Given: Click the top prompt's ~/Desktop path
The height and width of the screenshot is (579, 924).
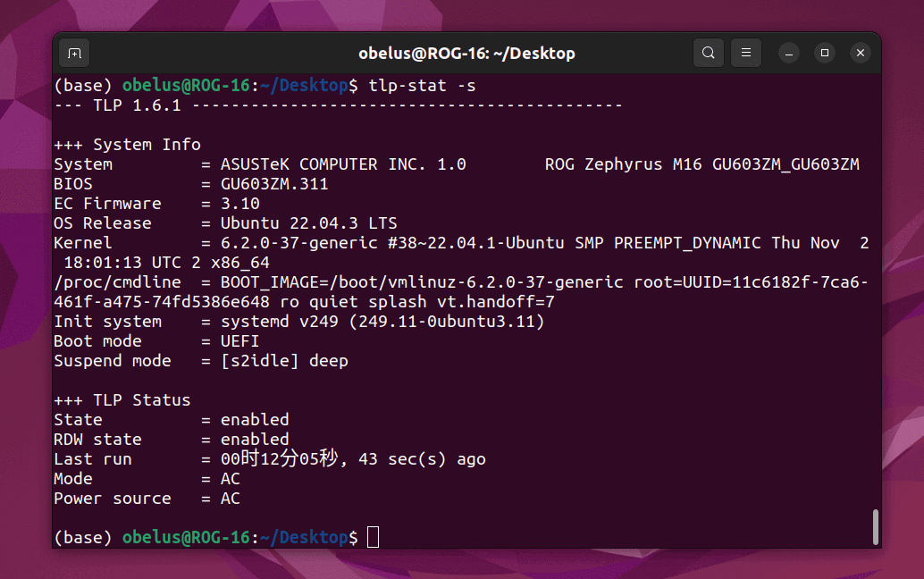Looking at the screenshot, I should pyautogui.click(x=304, y=86).
